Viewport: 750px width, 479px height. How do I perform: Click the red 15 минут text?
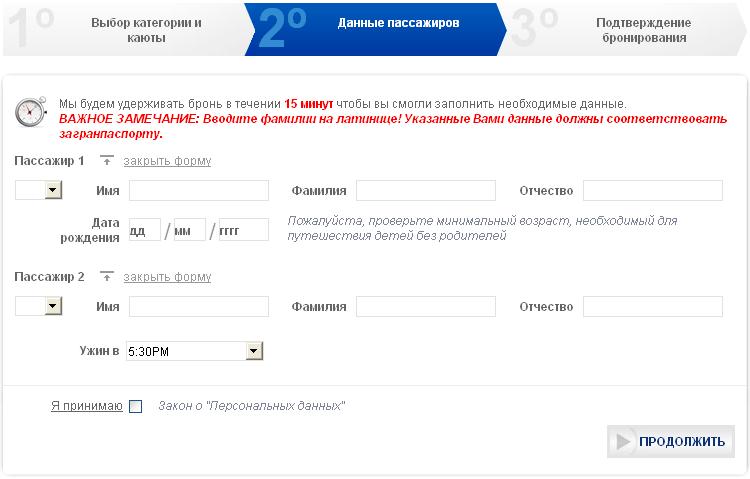pos(309,104)
